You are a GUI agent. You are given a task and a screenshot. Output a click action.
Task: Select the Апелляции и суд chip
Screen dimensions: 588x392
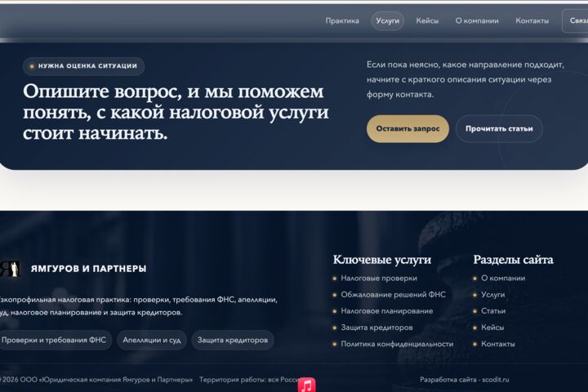pos(152,341)
